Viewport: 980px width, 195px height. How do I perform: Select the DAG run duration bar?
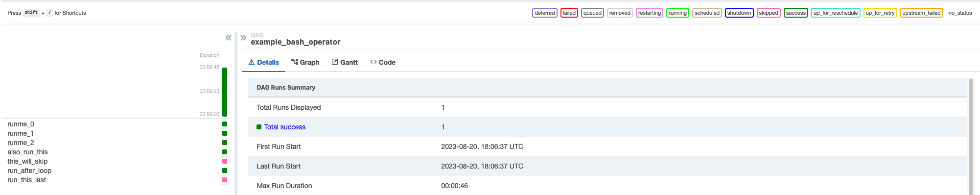(x=225, y=92)
